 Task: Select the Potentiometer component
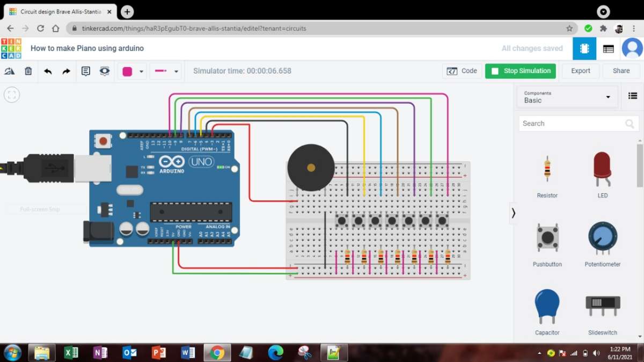(x=602, y=244)
